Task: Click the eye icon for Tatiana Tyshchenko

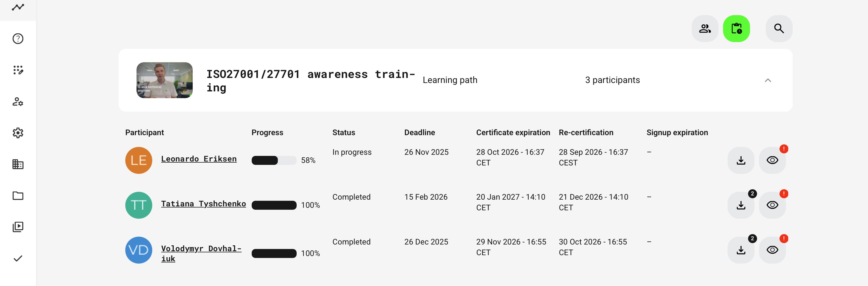Action: (772, 205)
